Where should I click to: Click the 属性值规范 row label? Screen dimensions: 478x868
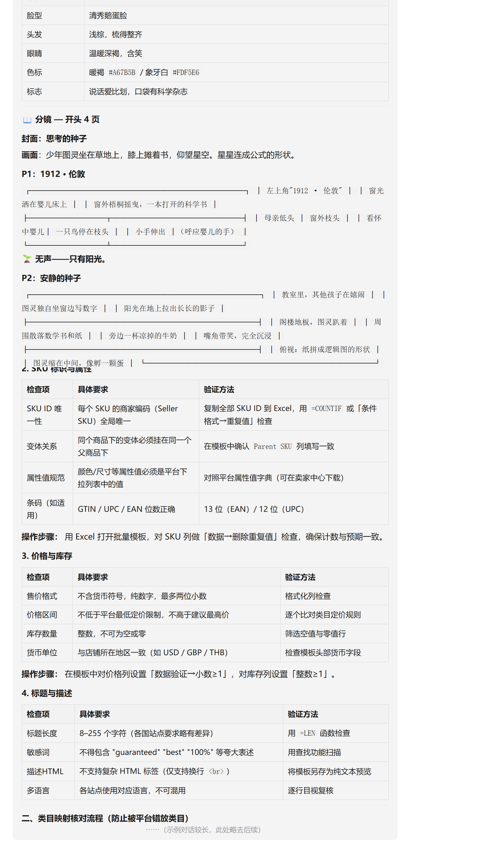click(x=48, y=478)
